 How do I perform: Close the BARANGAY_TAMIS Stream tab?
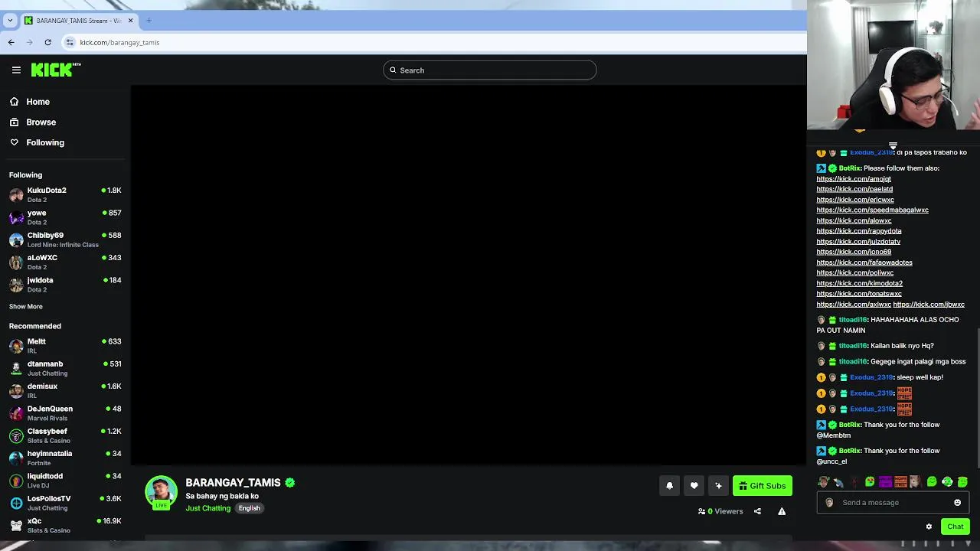[130, 20]
